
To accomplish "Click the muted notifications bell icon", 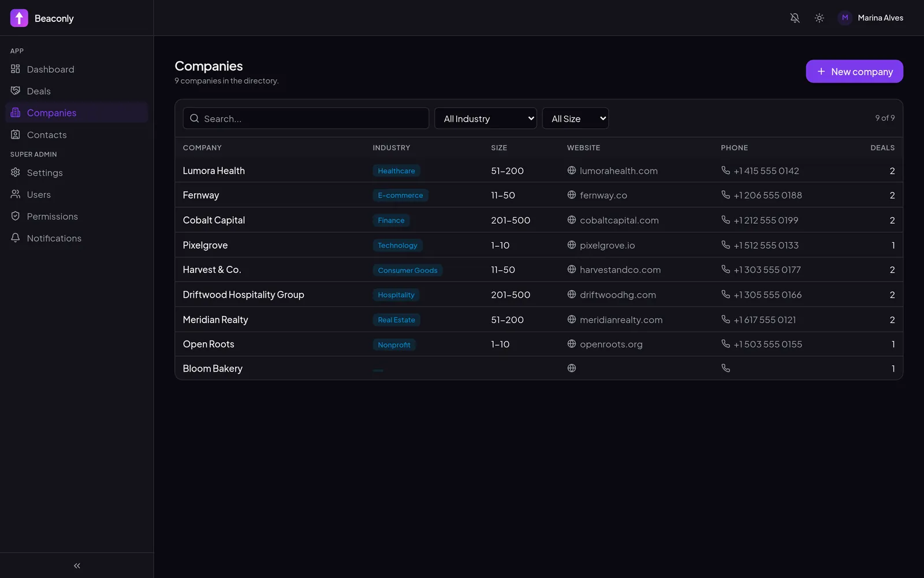I will coord(795,18).
